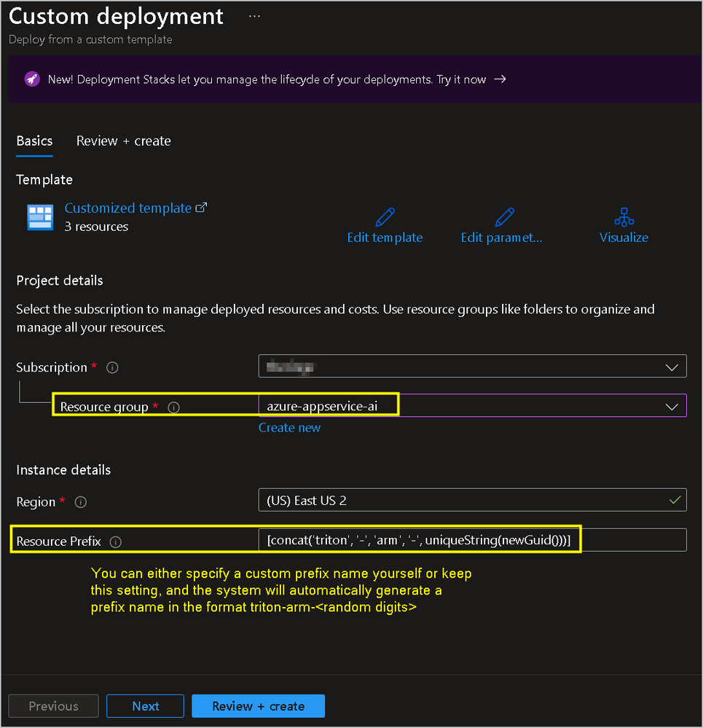
Task: Click the Try it now banner text
Action: click(x=461, y=79)
